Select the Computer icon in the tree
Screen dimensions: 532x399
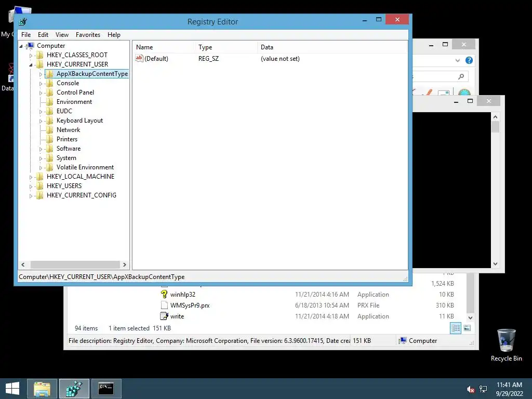pyautogui.click(x=30, y=46)
